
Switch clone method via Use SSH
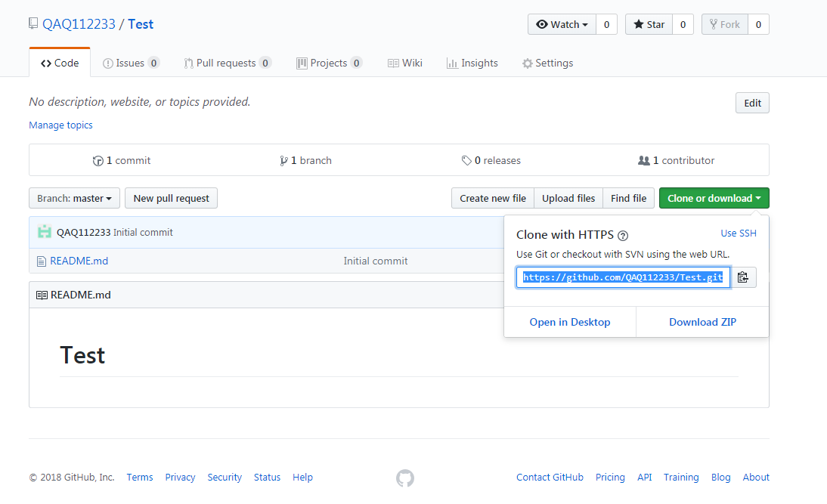tap(739, 233)
